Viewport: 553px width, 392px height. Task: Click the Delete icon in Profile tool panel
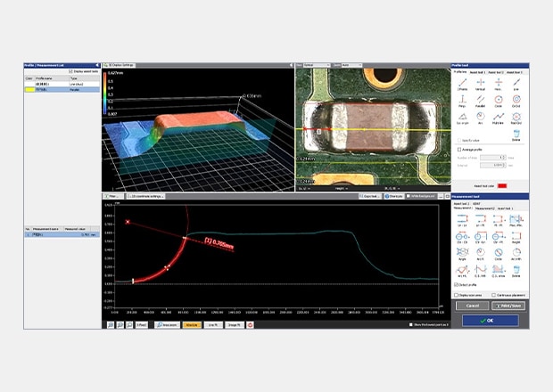(x=516, y=135)
